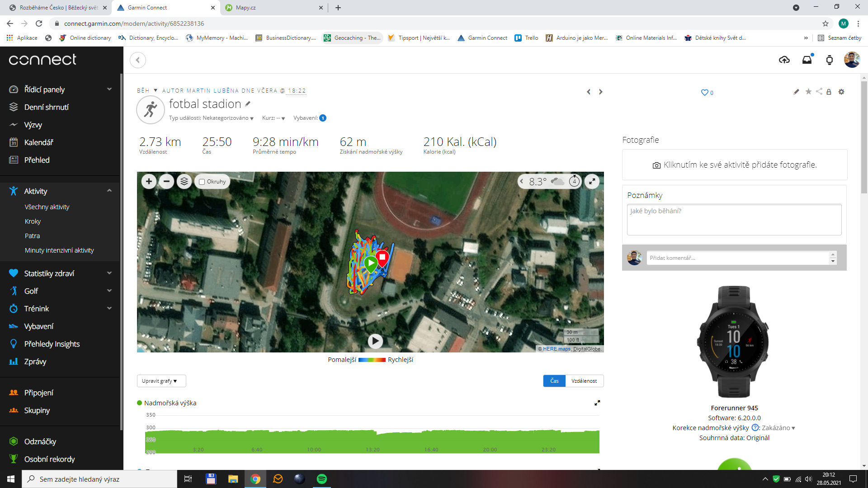This screenshot has height=488, width=868.
Task: Collapse the Aktivity section
Action: click(x=109, y=191)
